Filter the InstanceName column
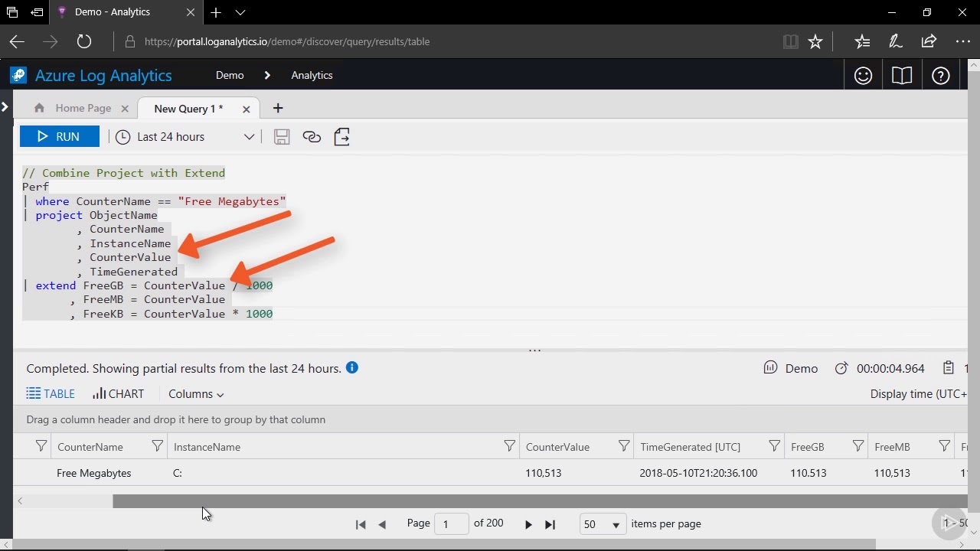The image size is (980, 551). [x=509, y=446]
